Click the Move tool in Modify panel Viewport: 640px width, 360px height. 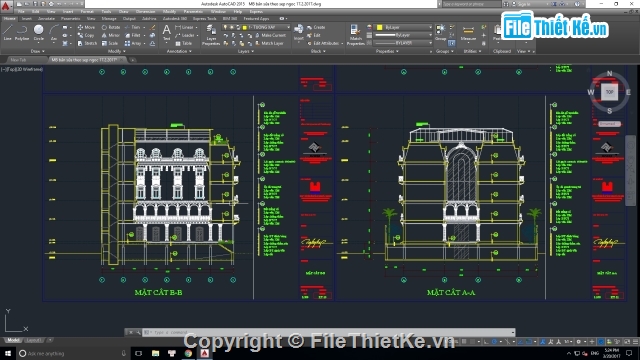[x=87, y=27]
